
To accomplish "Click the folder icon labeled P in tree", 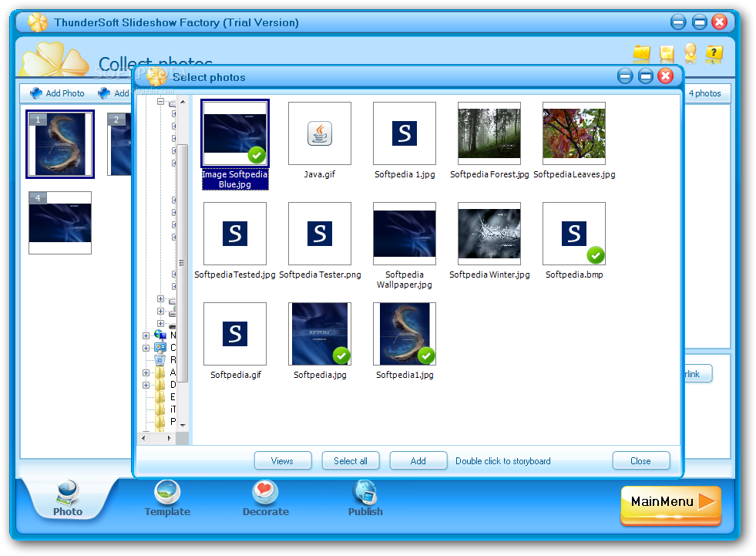I will pyautogui.click(x=160, y=422).
